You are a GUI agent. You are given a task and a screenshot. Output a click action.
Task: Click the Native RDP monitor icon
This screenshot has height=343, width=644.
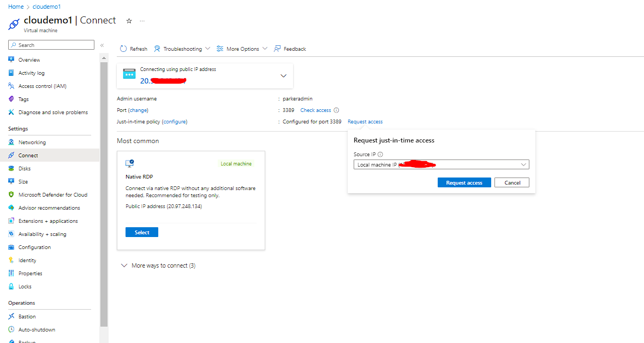click(130, 163)
